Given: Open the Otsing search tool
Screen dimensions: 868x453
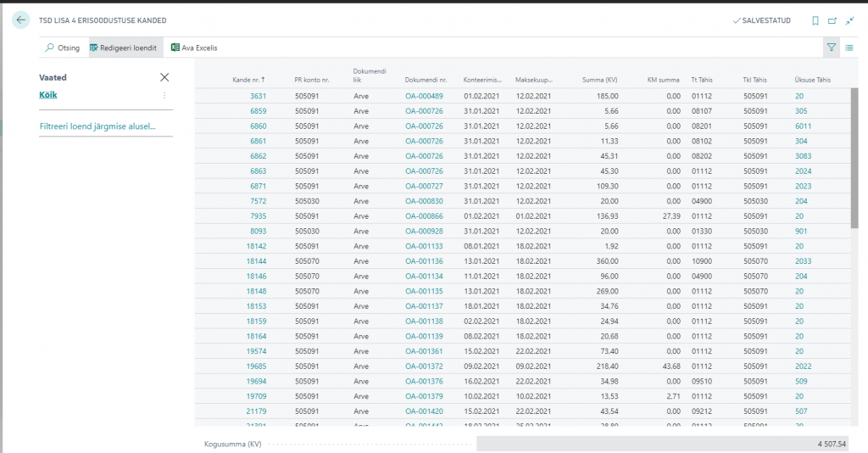Looking at the screenshot, I should pyautogui.click(x=62, y=48).
